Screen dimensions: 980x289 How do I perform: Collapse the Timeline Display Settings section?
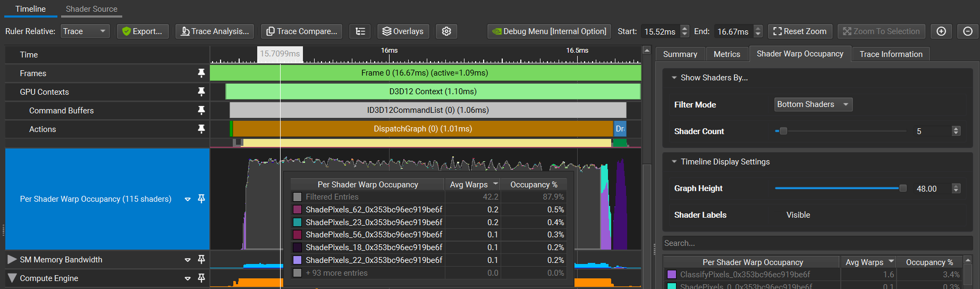[x=674, y=162]
